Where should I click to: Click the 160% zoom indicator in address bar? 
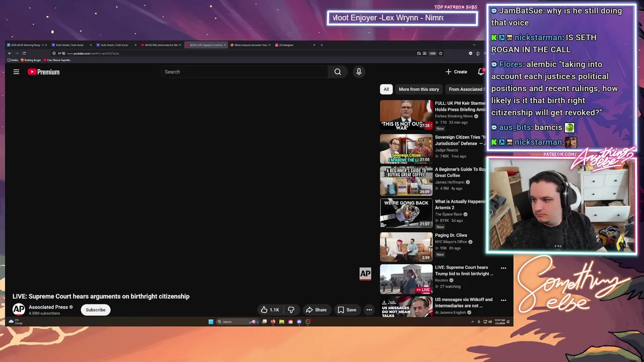click(433, 53)
